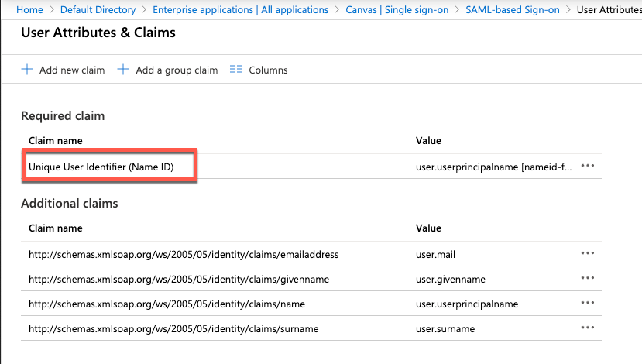Viewport: 642px width, 364px height.
Task: Open the emailaddress claim name entry
Action: pos(183,254)
